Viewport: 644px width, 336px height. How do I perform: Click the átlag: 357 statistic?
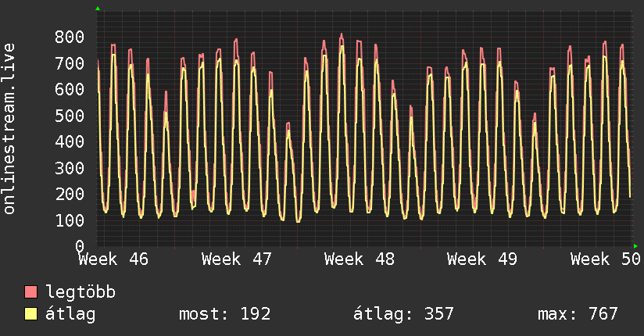click(403, 314)
